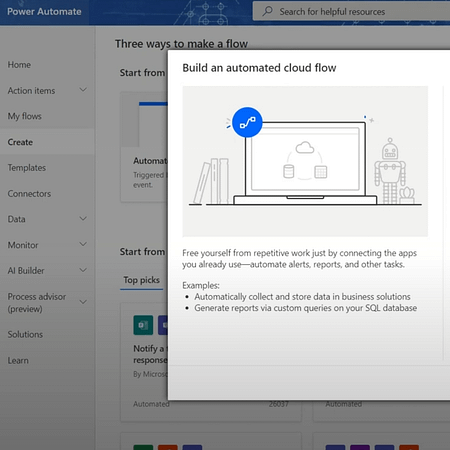Viewport: 450px width, 450px height.
Task: Expand the Monitor section chevron
Action: (83, 244)
